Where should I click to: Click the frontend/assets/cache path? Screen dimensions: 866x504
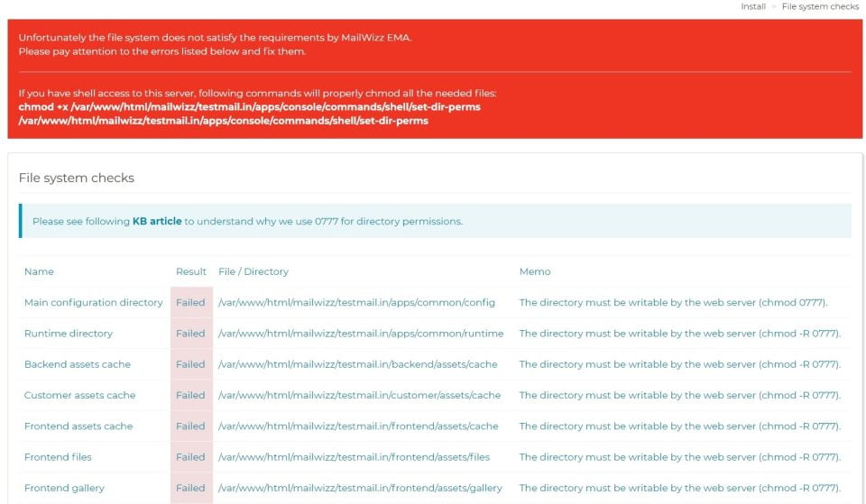click(358, 426)
